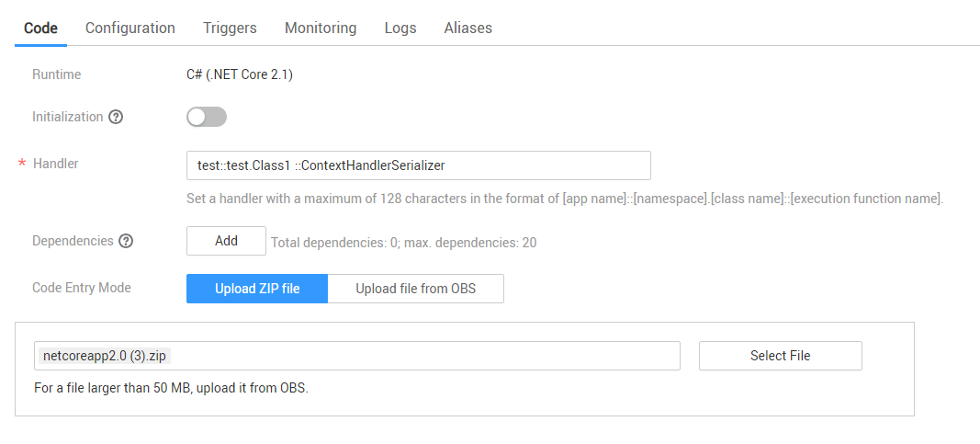Click the Handler field label
Viewport: 980px width, 444px height.
click(x=56, y=164)
